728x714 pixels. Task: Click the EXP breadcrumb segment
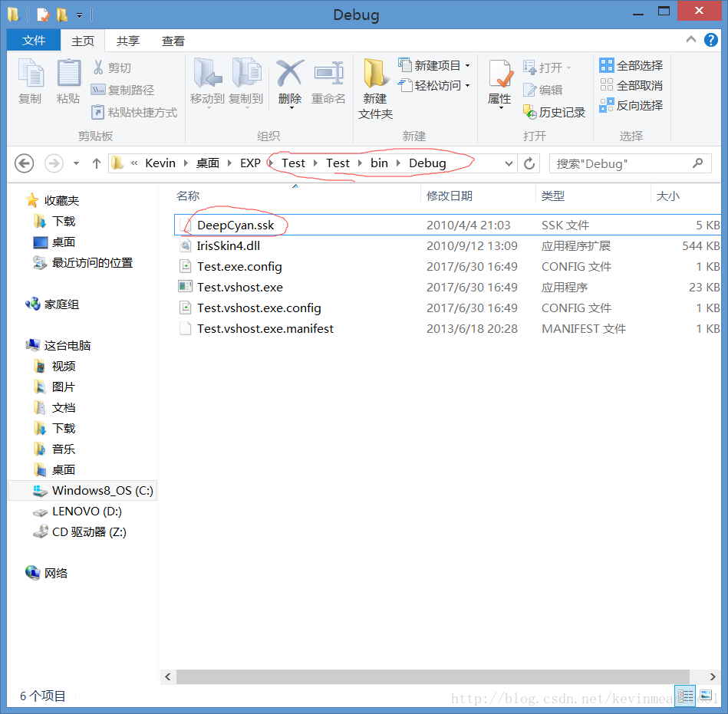coord(250,163)
